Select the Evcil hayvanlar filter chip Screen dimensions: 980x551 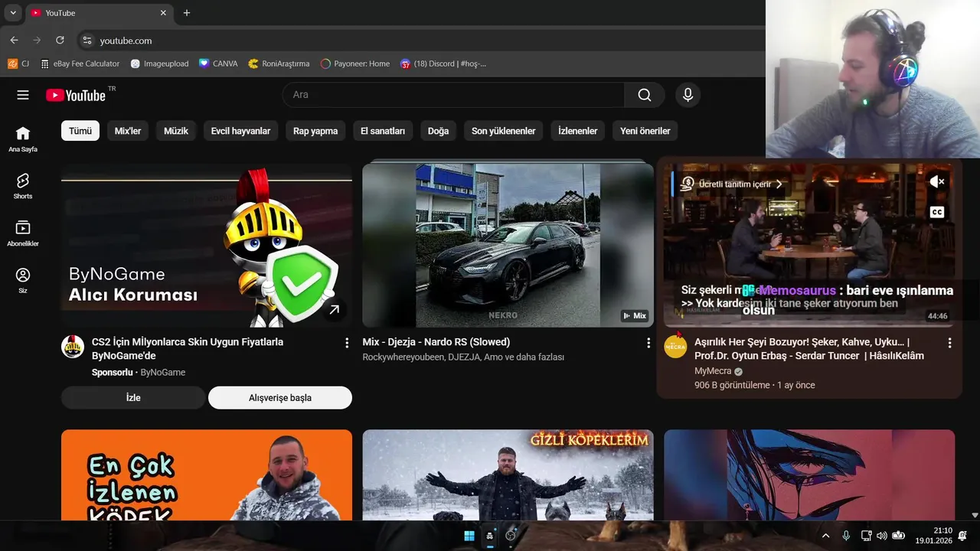240,131
